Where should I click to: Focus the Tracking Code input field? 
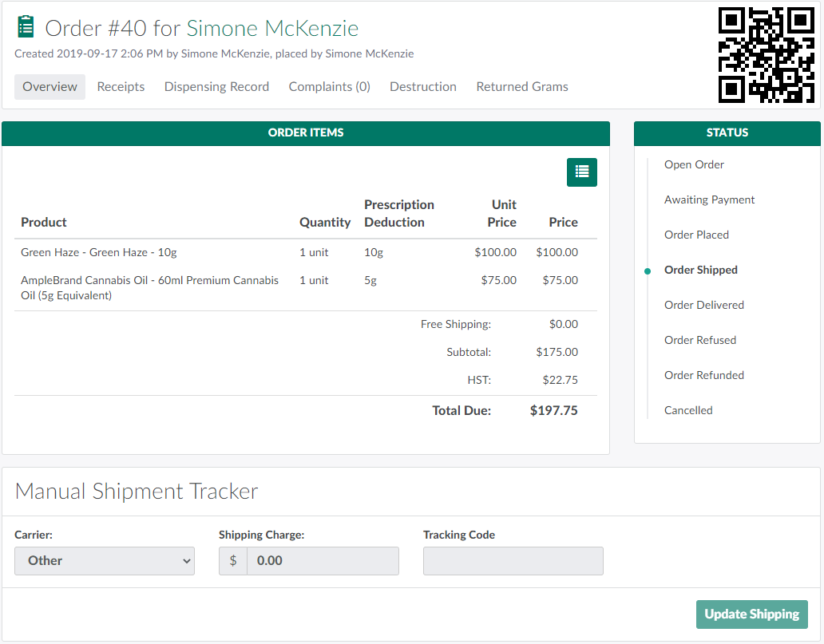pyautogui.click(x=513, y=560)
